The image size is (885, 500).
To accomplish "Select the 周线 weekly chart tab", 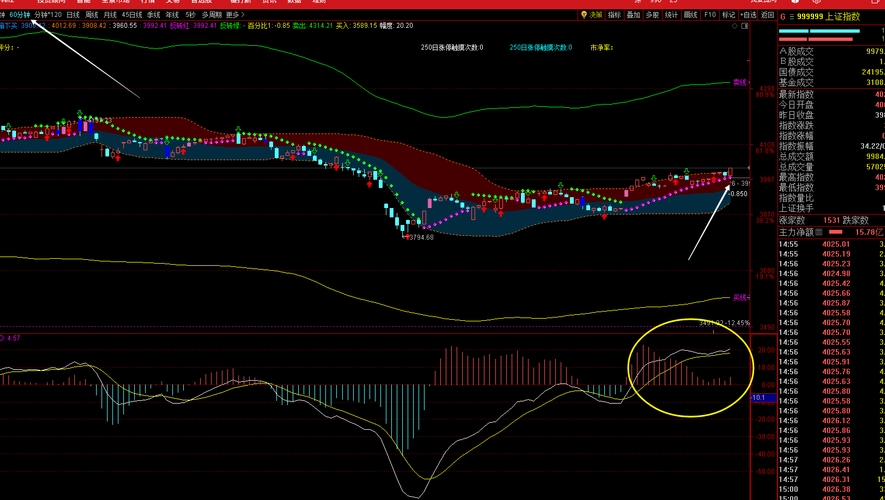I will click(x=91, y=15).
